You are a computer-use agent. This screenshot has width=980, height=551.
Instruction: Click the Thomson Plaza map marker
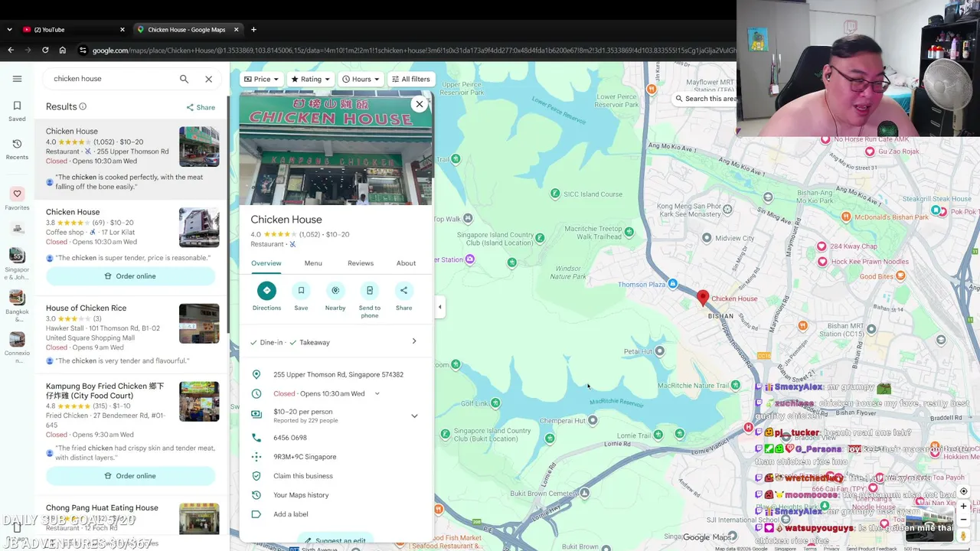coord(672,285)
